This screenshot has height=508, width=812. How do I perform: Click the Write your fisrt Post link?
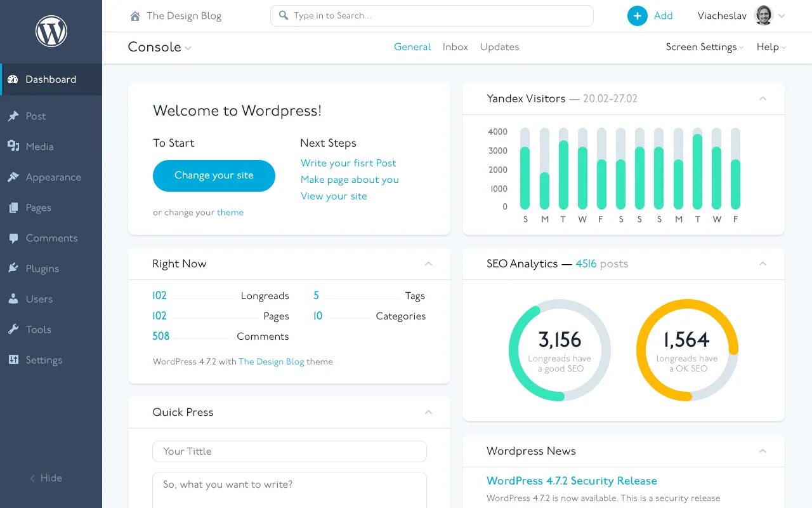(348, 163)
